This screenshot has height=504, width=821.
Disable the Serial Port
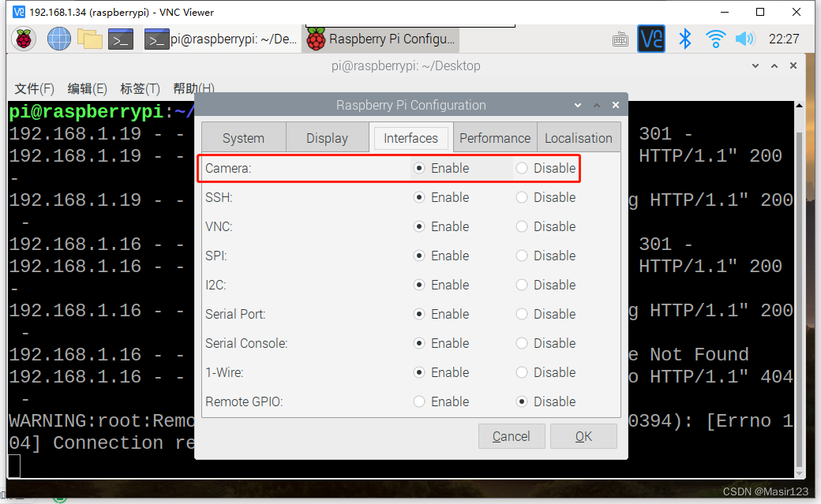click(545, 314)
